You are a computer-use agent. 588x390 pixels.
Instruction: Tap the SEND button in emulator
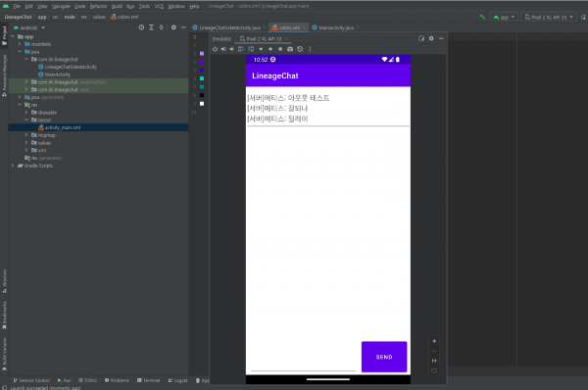(384, 357)
